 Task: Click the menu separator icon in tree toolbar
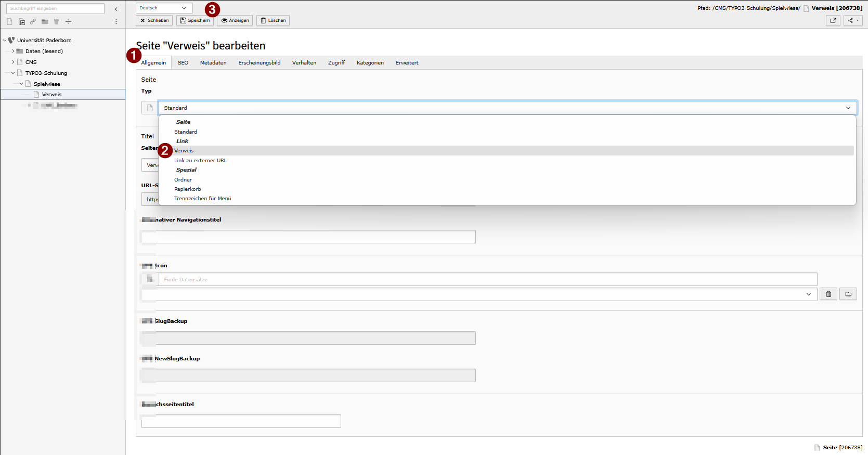(68, 21)
